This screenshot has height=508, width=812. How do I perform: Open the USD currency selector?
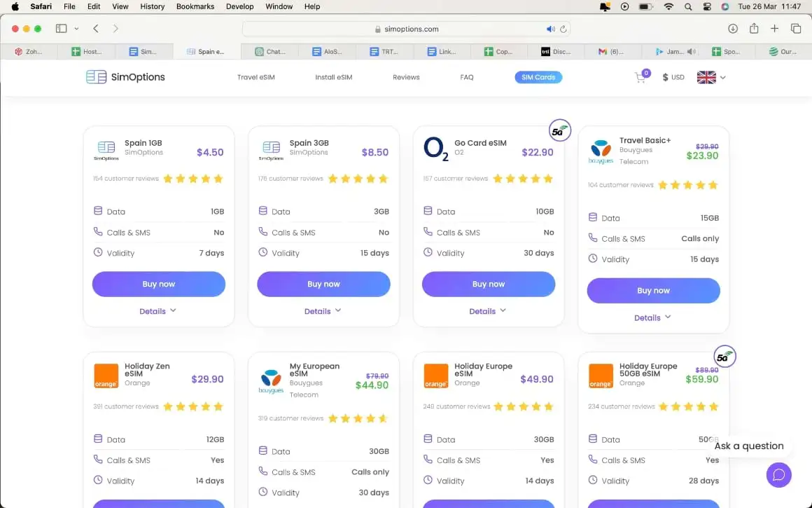[x=673, y=77]
